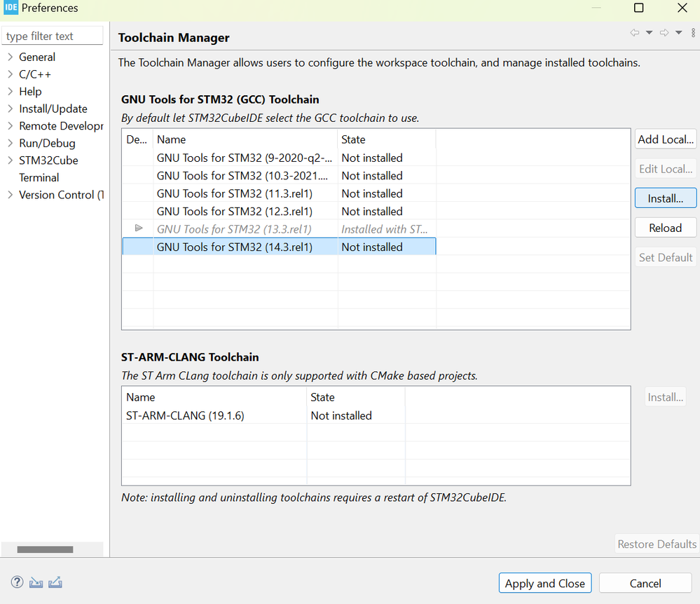Click the Reload button
Screen dimensions: 700x604
665,228
